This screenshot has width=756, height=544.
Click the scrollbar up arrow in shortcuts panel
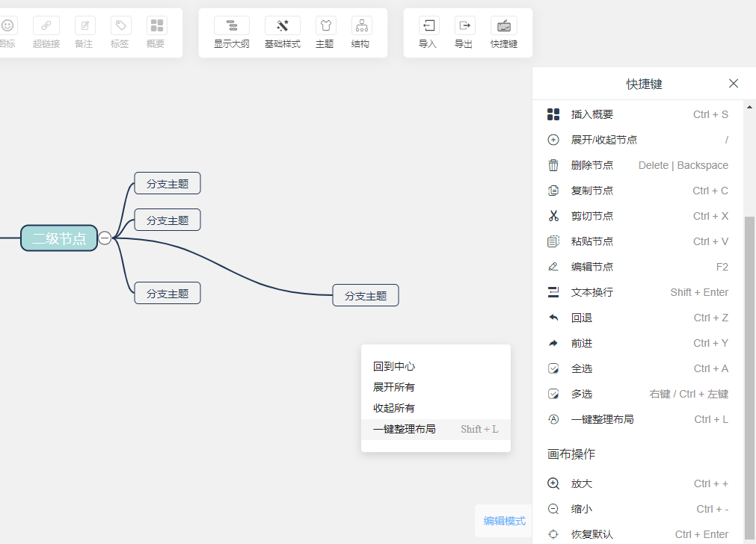[x=749, y=107]
